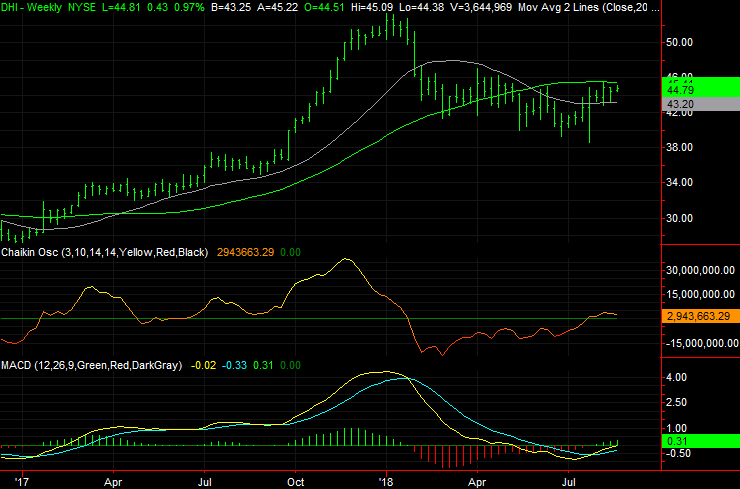Select the Chaikin Osc indicator title
The width and height of the screenshot is (740, 489).
(x=104, y=252)
